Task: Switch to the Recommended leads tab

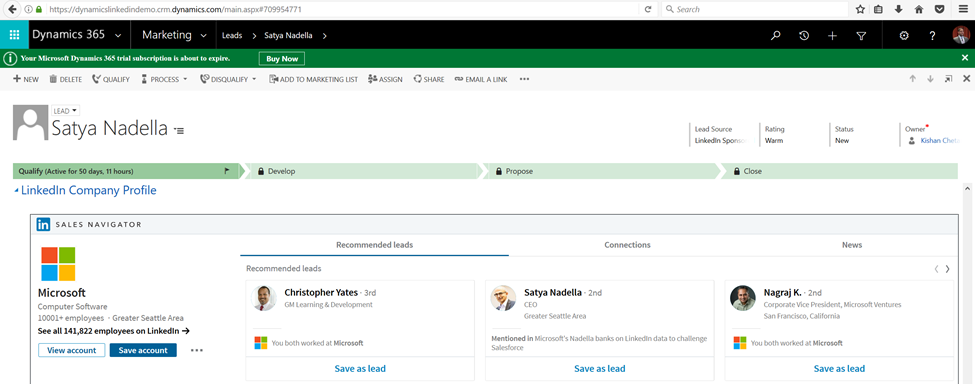Action: click(374, 245)
